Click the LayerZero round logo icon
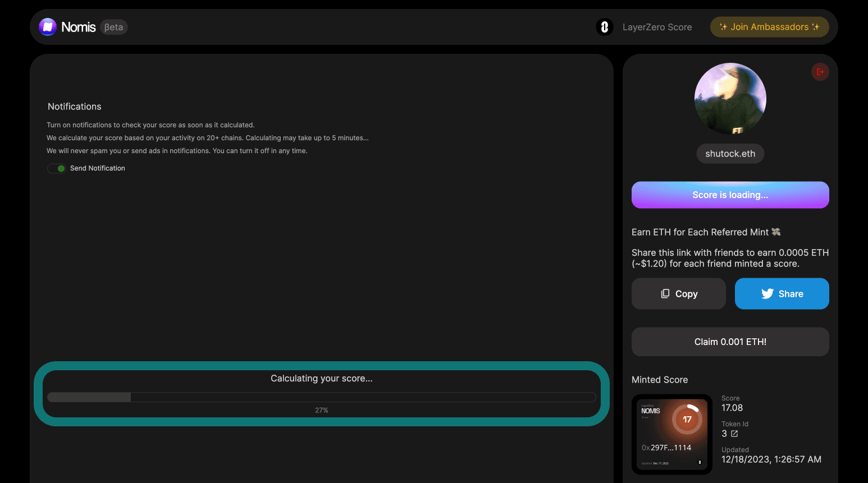The width and height of the screenshot is (868, 483). [x=604, y=27]
